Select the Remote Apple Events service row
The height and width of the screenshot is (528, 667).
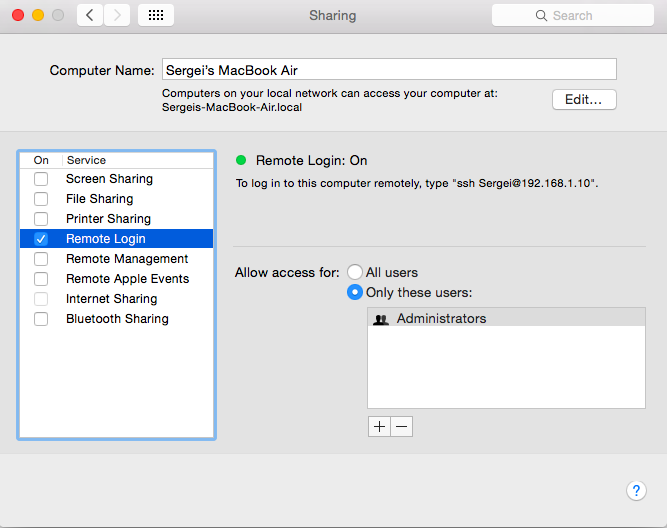click(117, 279)
